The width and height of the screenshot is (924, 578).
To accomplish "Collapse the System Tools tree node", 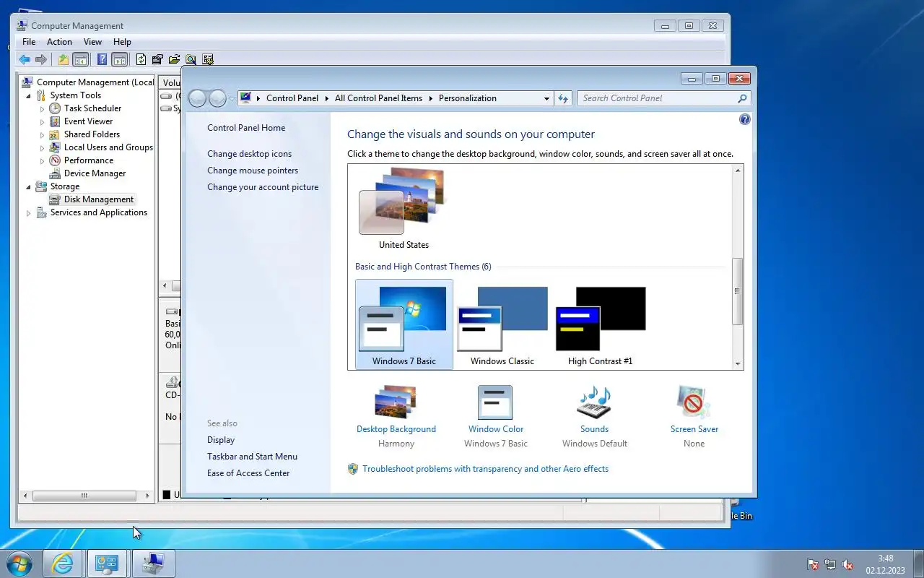I will point(29,95).
